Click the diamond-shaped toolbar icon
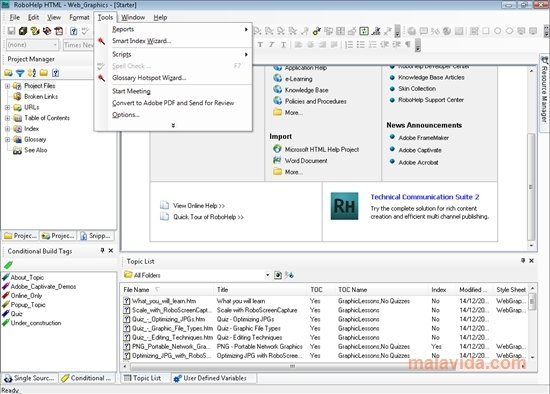Screen dimensions: 550x394 [x=510, y=31]
